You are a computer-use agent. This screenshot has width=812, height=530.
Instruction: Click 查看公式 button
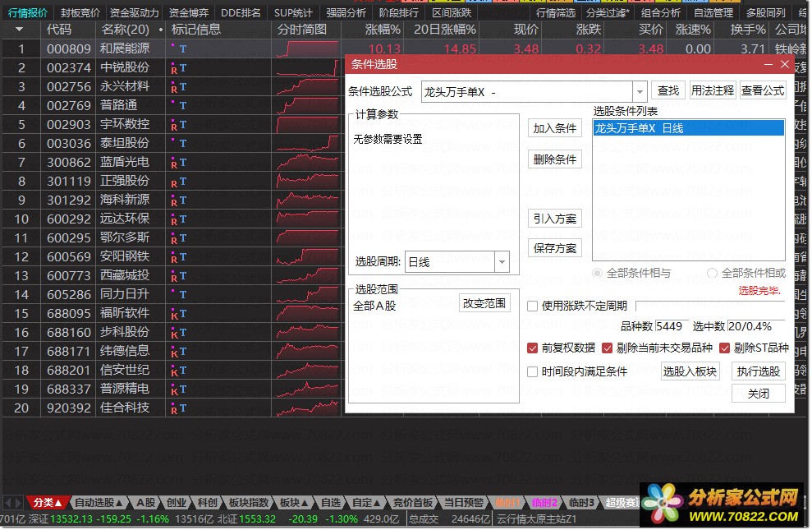763,90
